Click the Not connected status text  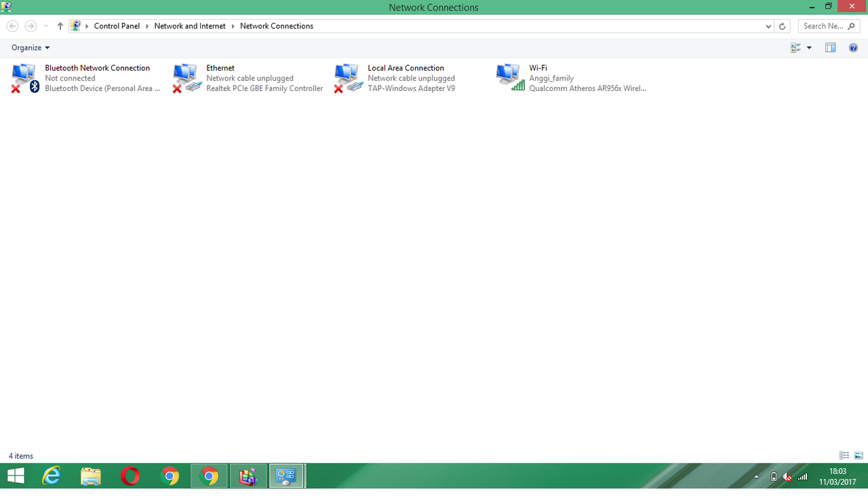[x=70, y=78]
